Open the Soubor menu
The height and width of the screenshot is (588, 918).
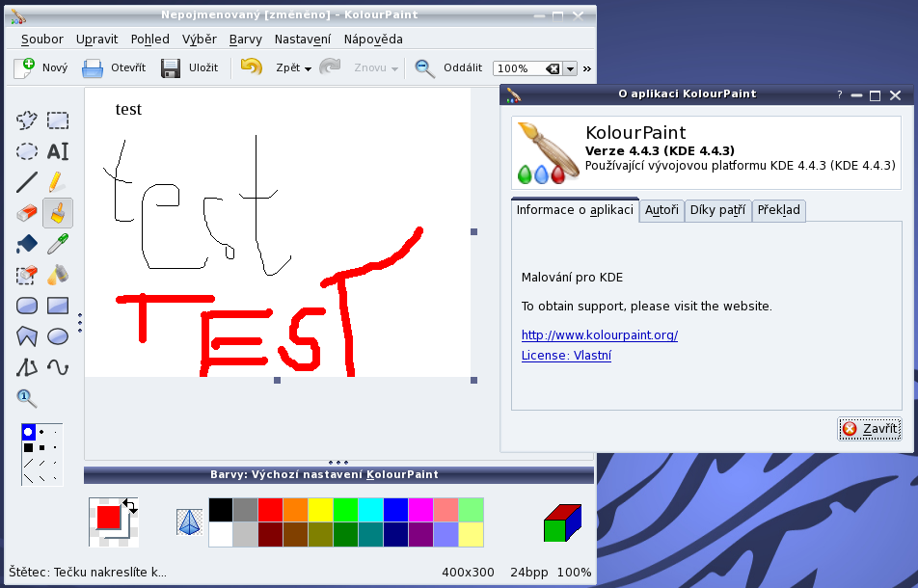click(x=42, y=40)
